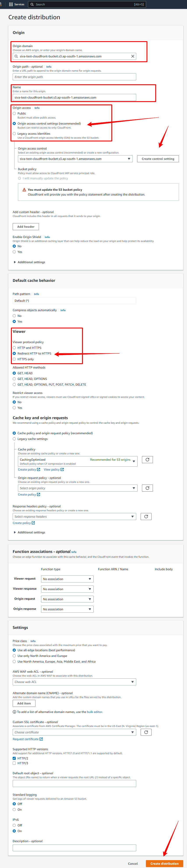Screen dimensions: 187x868
Task: Refresh the cache policy list
Action: (147, 459)
